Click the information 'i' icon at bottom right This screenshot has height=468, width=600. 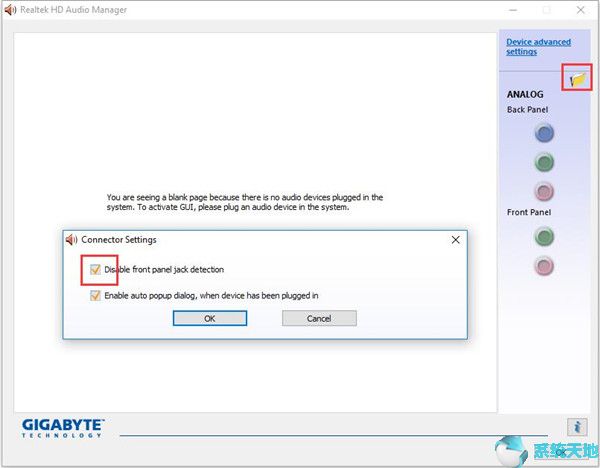click(575, 426)
